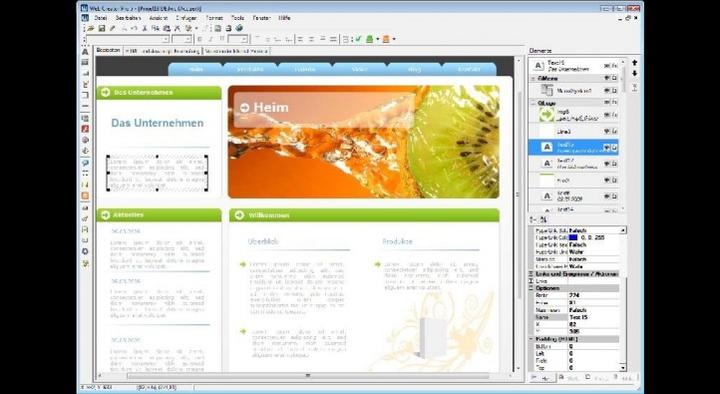Open the font size combo box
Screen dimensions: 720x394
coord(187,39)
